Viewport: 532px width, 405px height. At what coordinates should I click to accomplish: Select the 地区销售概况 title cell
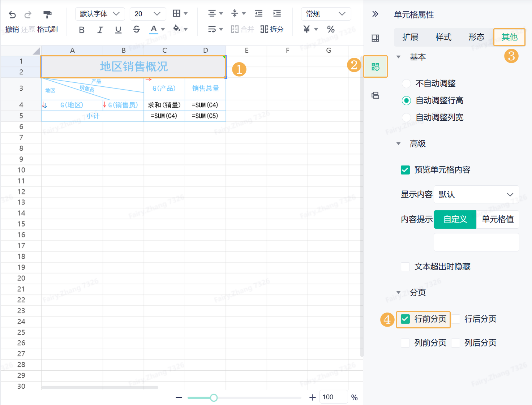(134, 67)
